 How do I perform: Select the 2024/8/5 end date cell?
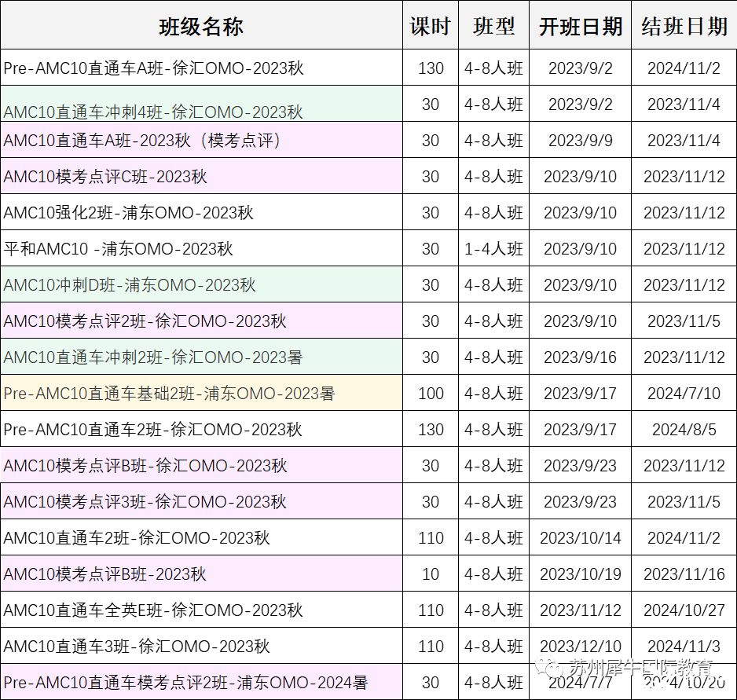(x=684, y=430)
